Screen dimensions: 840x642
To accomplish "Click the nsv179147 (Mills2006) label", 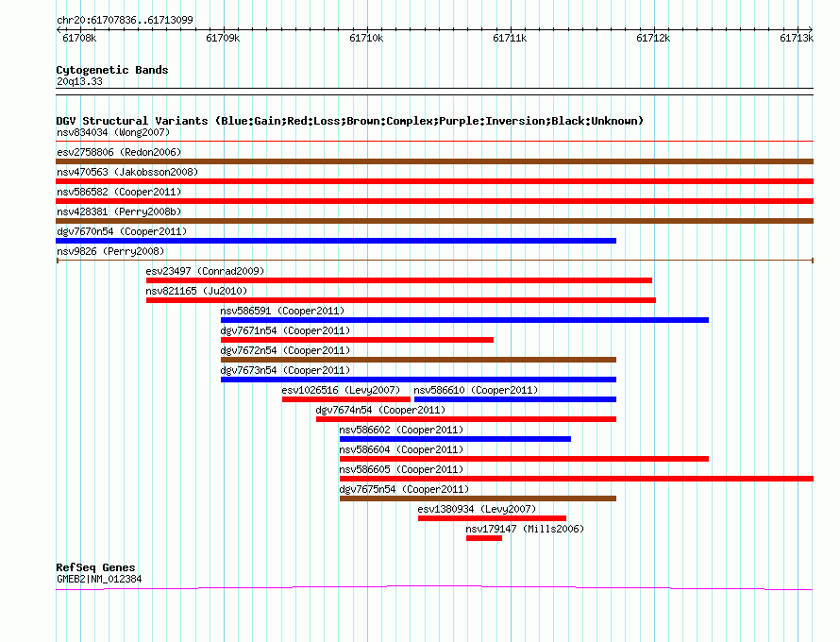I will tap(525, 529).
